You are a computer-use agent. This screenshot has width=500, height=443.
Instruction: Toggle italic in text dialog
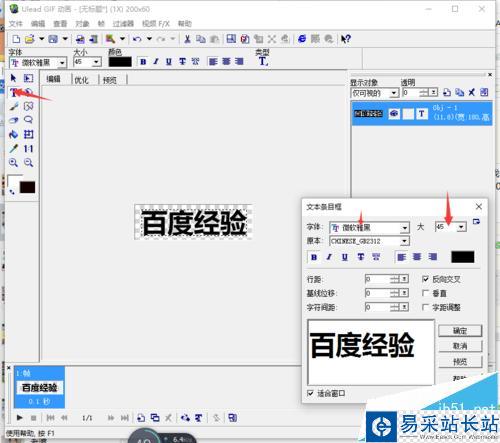(329, 257)
